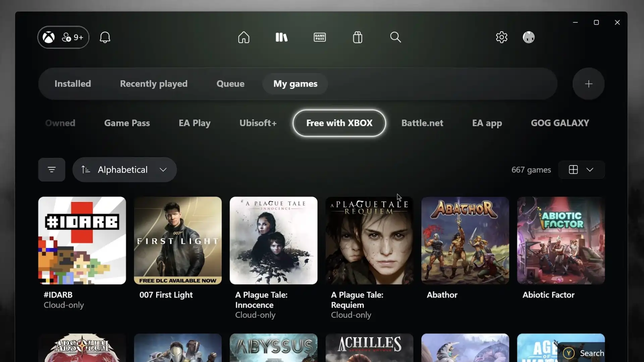Expand the Alphabetical sort dropdown
The height and width of the screenshot is (362, 644).
tap(124, 170)
